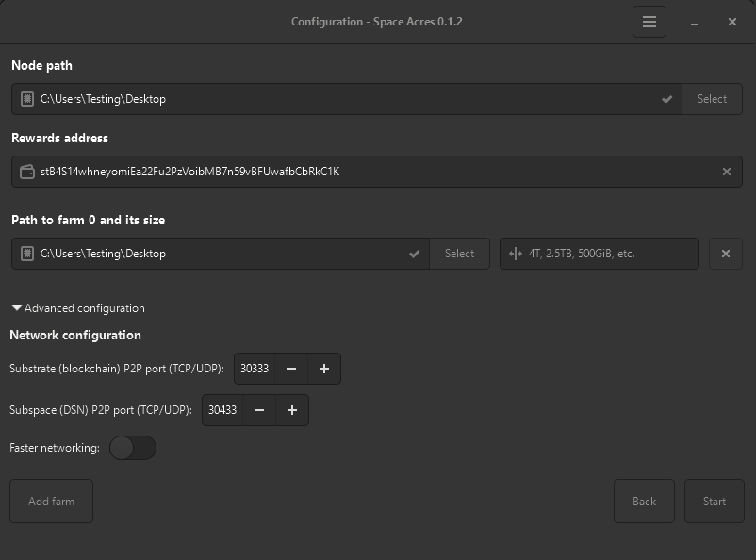Image resolution: width=756 pixels, height=560 pixels.
Task: Click the 'Substrate (blockchain) P2P port (TCP/UDP):' label
Action: coord(117,369)
